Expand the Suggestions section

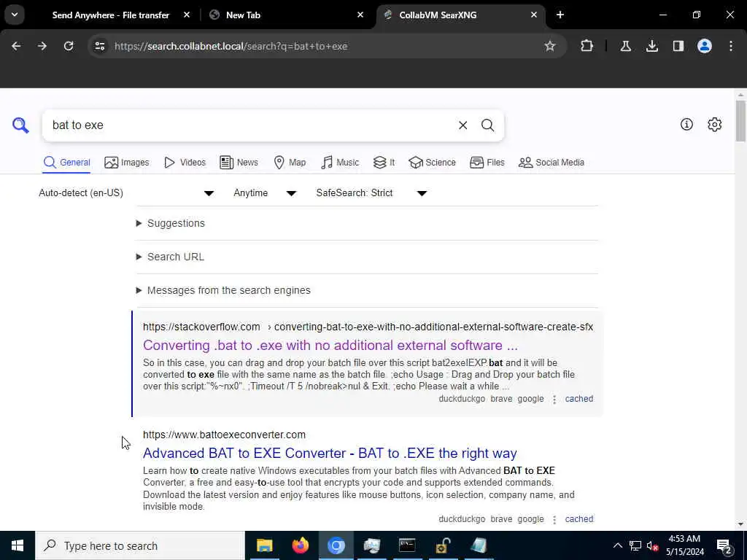(x=171, y=223)
